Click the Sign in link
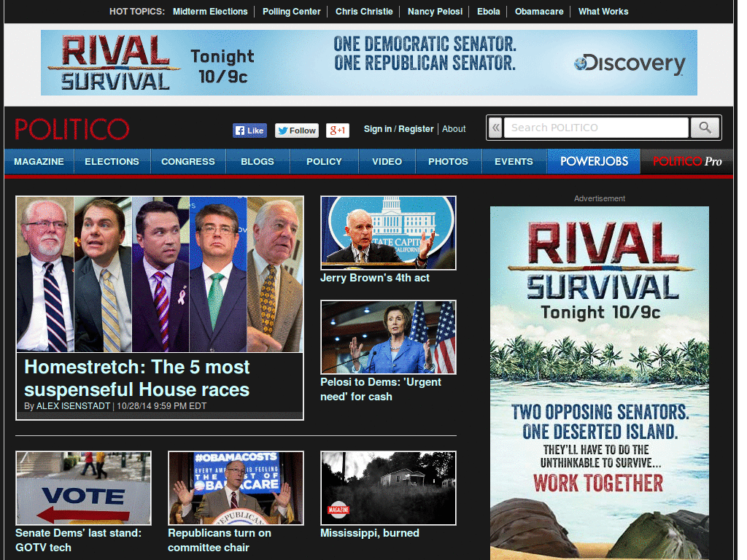 377,129
